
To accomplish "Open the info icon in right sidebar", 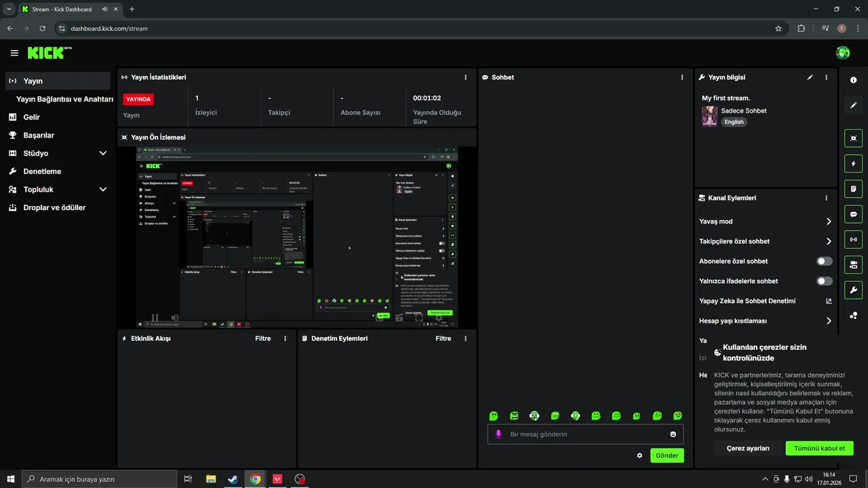I will tap(853, 80).
